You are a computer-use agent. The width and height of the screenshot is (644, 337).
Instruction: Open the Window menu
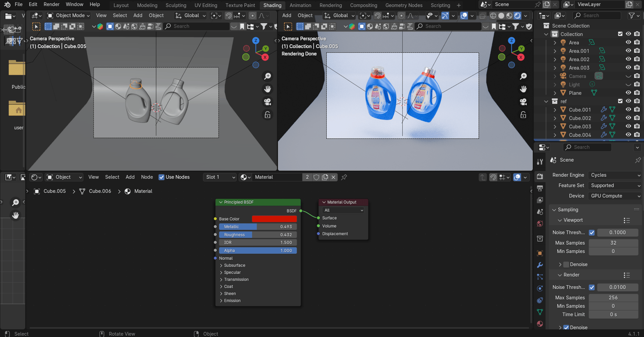click(x=75, y=5)
